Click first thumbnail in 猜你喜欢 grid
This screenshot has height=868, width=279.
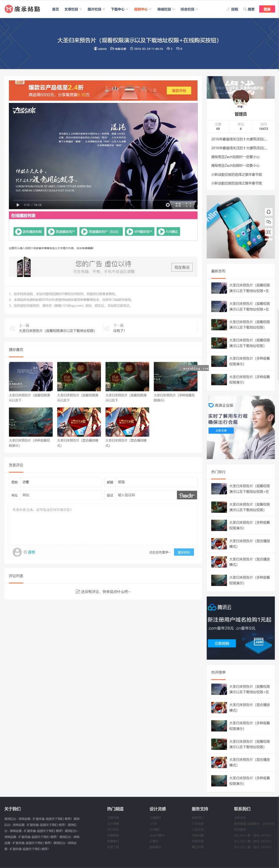31,376
